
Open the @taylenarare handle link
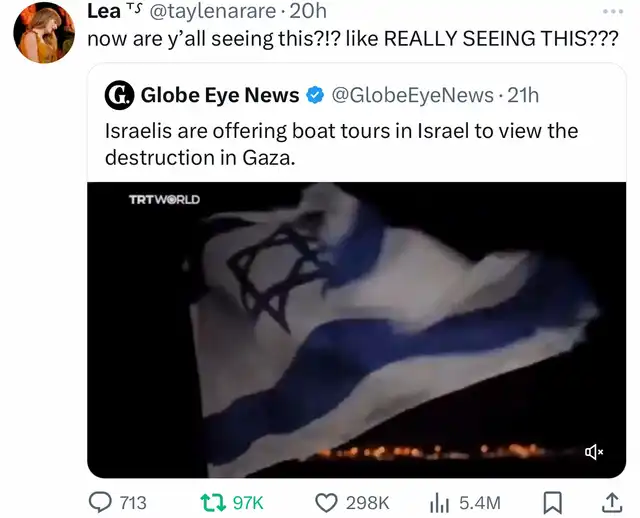tap(213, 11)
